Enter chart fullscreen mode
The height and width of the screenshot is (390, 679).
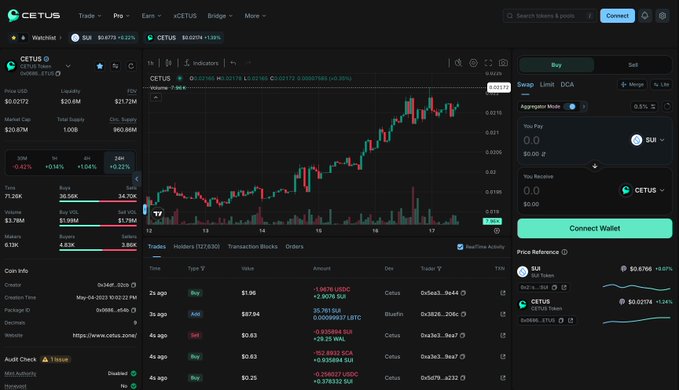click(x=488, y=63)
